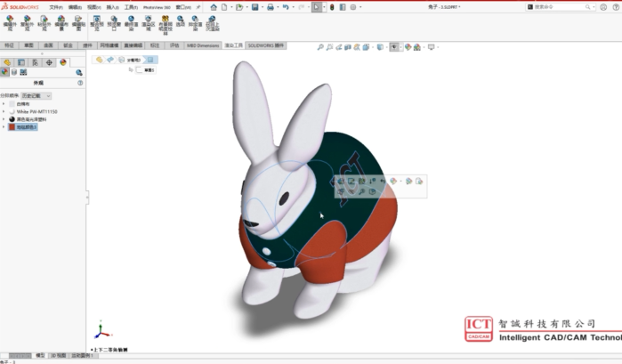Viewport: 622px width, 364px height.
Task: Toggle the View Appearances color ball button
Action: (x=4, y=72)
